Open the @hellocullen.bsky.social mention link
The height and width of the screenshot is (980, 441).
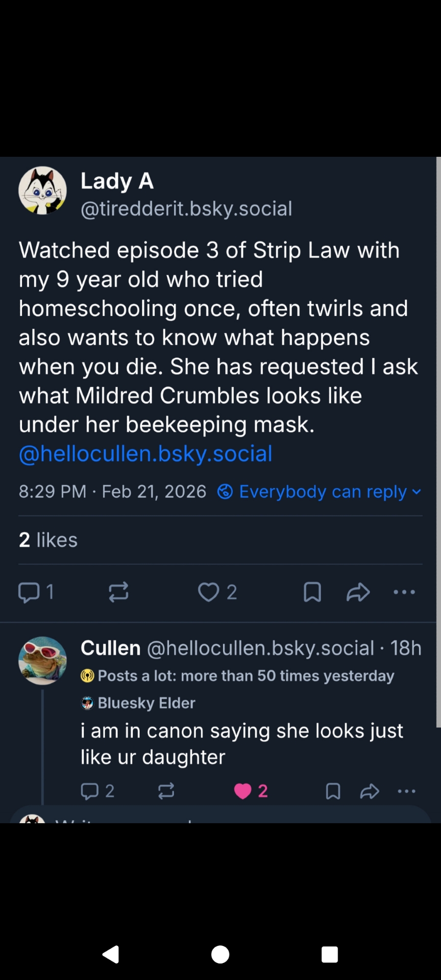pos(146,454)
